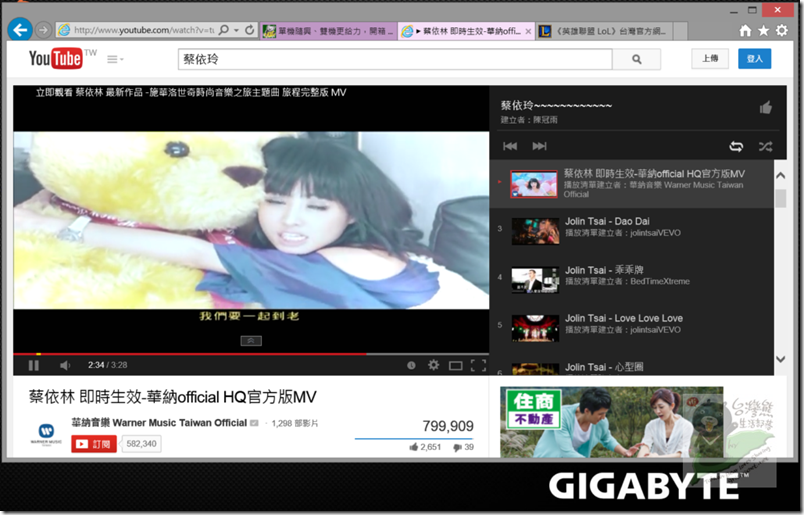
Task: Click the 乖乖牌 video thumbnail
Action: pos(535,280)
